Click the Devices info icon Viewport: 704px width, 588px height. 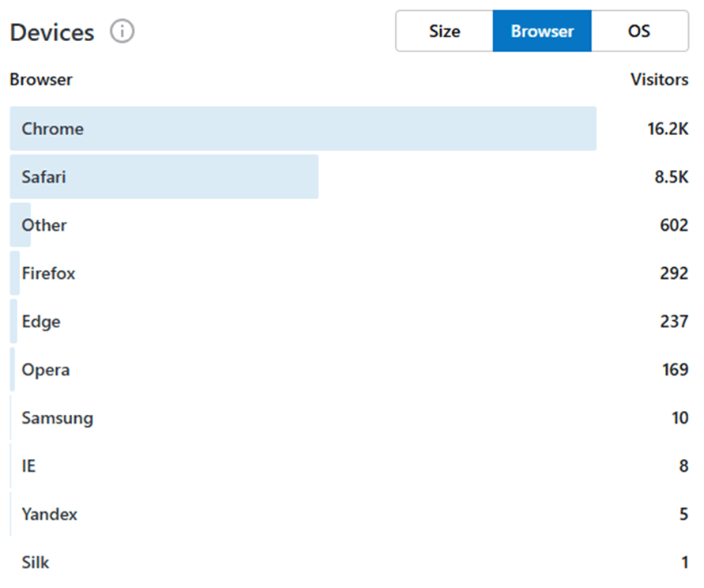point(122,32)
